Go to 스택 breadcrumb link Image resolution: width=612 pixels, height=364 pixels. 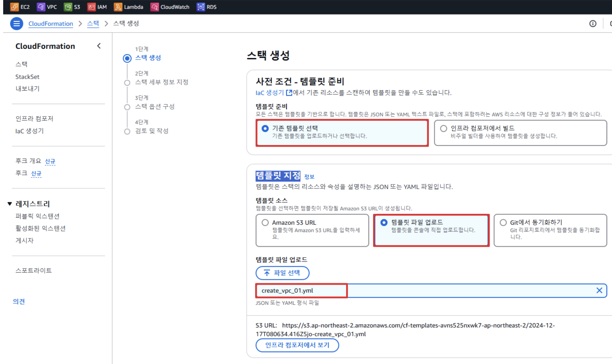click(x=93, y=23)
